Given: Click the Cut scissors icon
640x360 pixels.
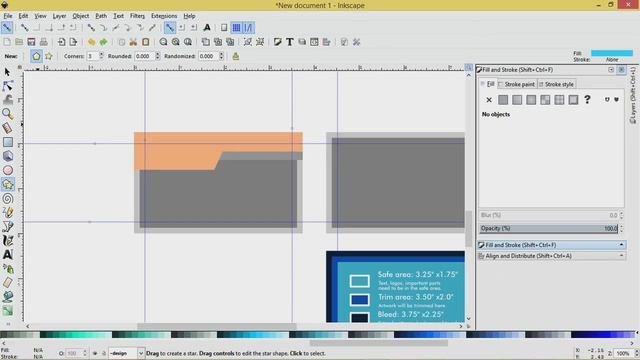Looking at the screenshot, I should coord(133,42).
